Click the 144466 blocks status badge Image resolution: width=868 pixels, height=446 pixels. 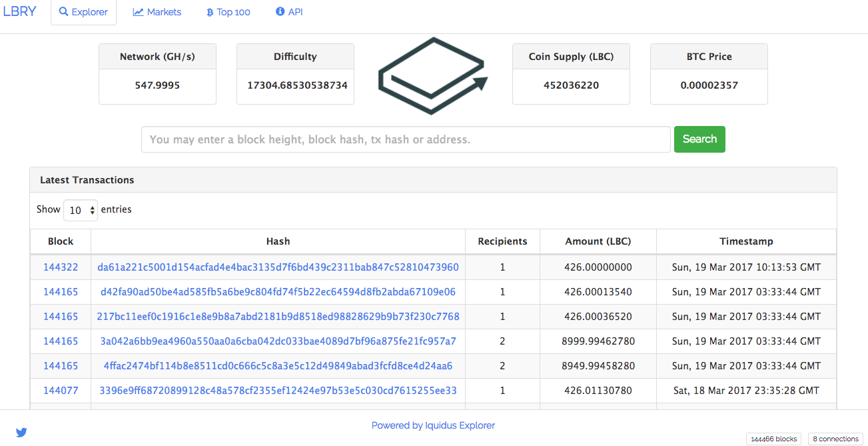coord(773,439)
